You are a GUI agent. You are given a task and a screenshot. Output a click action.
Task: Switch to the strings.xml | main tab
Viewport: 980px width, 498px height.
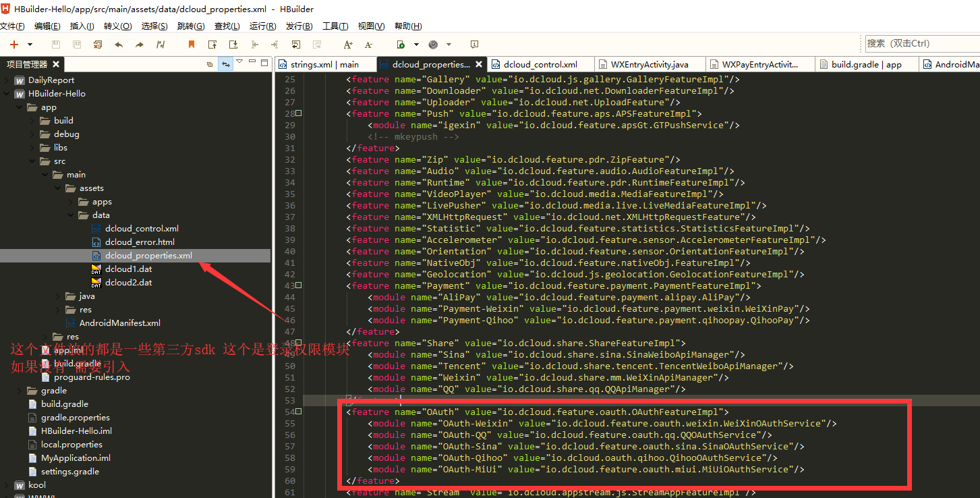(323, 64)
